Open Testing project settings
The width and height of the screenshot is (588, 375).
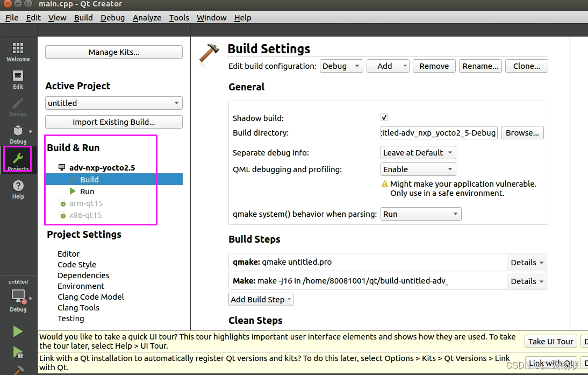pyautogui.click(x=71, y=319)
